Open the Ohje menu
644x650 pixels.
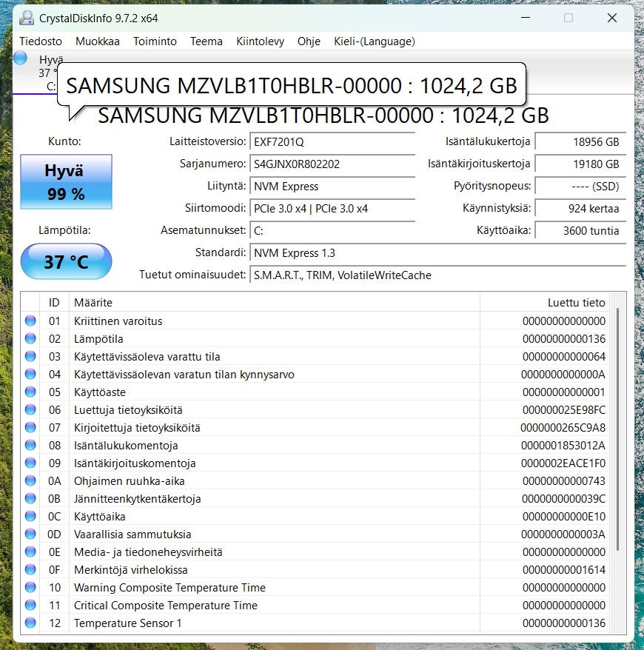tap(309, 41)
